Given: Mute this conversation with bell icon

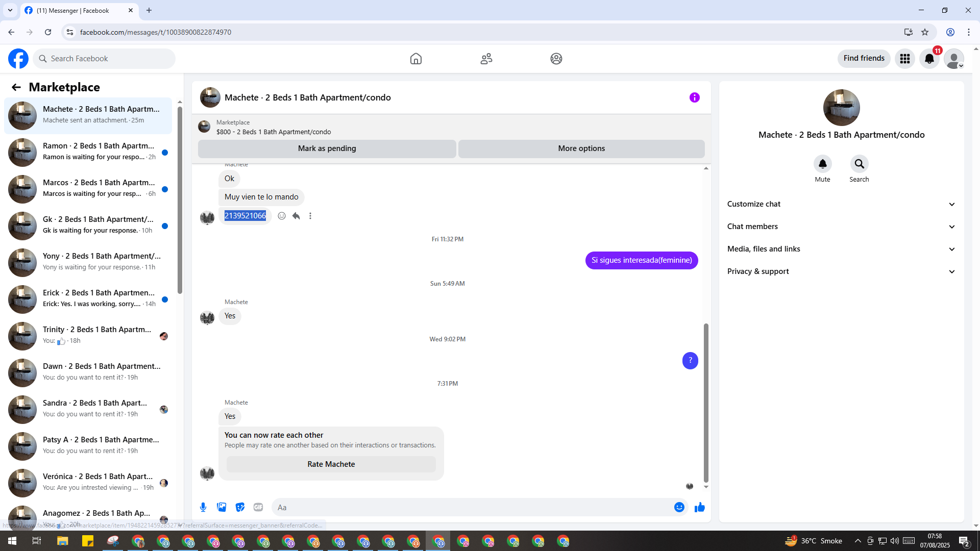Looking at the screenshot, I should [823, 164].
